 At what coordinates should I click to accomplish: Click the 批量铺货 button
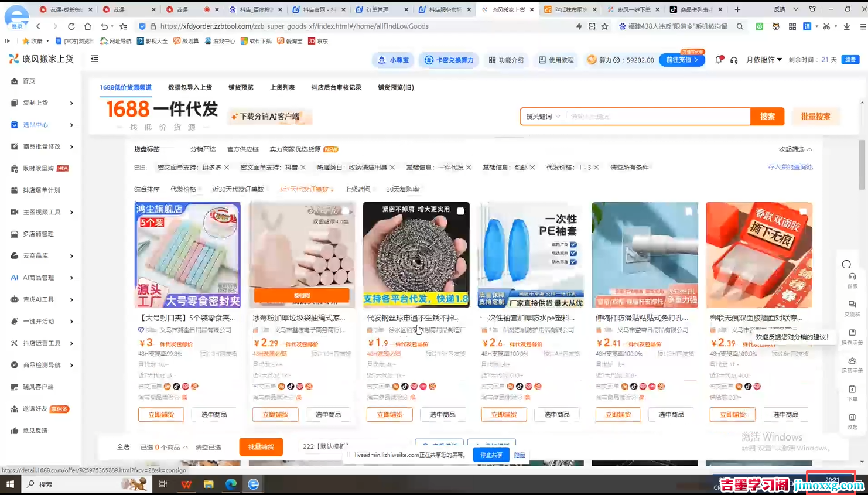click(261, 446)
